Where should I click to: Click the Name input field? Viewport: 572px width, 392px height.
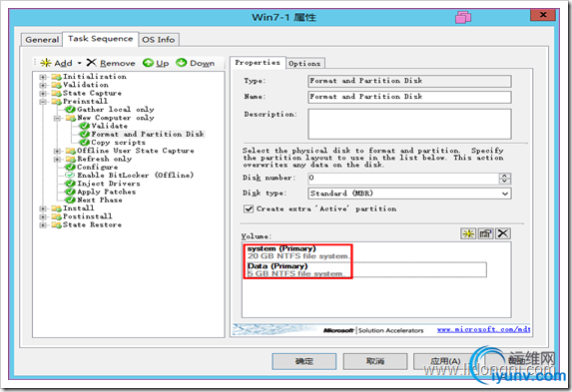(409, 97)
